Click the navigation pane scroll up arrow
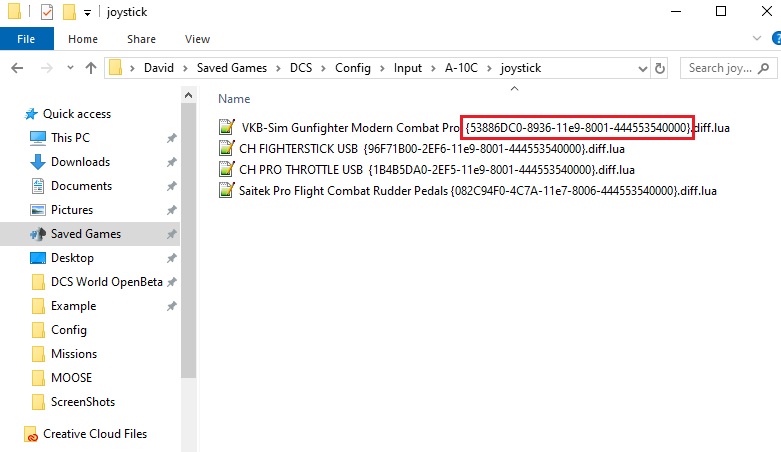This screenshot has width=781, height=452. coord(188,95)
